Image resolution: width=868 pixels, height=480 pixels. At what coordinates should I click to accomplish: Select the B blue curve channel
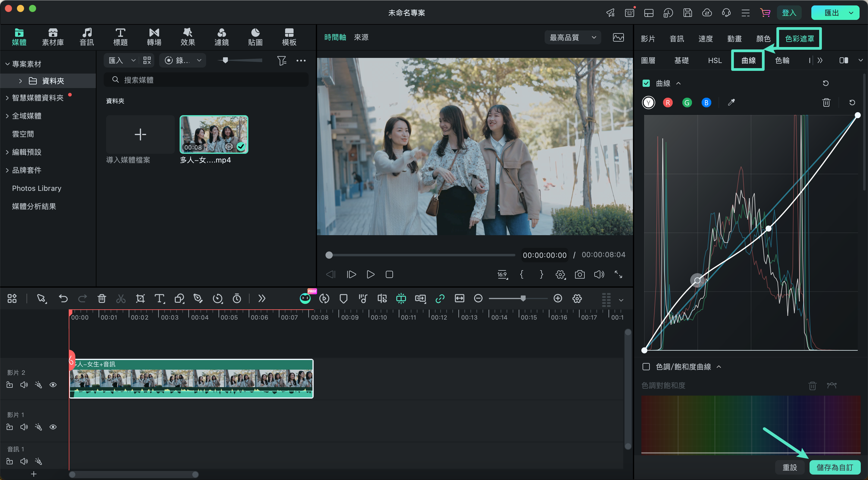coord(706,102)
